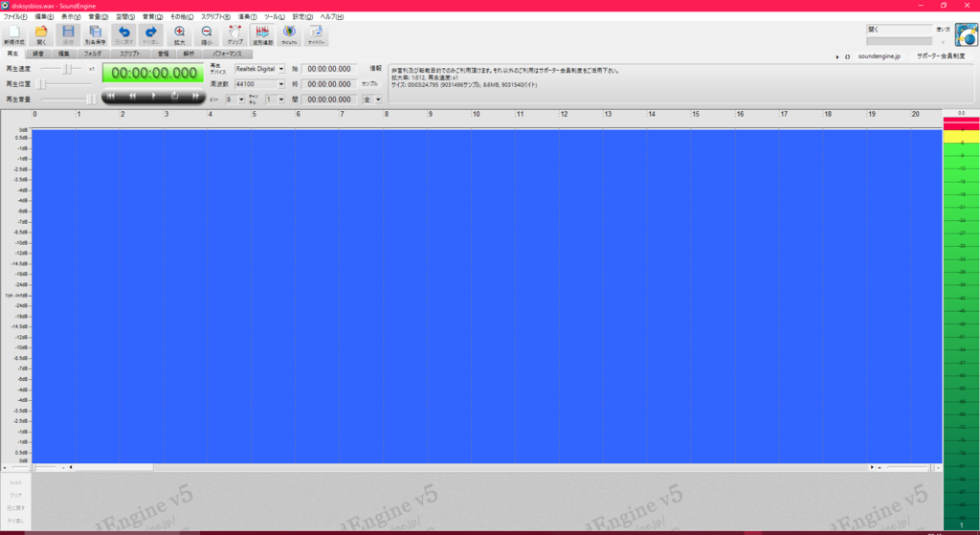Viewport: 980px width, 535px height.
Task: Select the グリップ hand tool
Action: point(235,35)
